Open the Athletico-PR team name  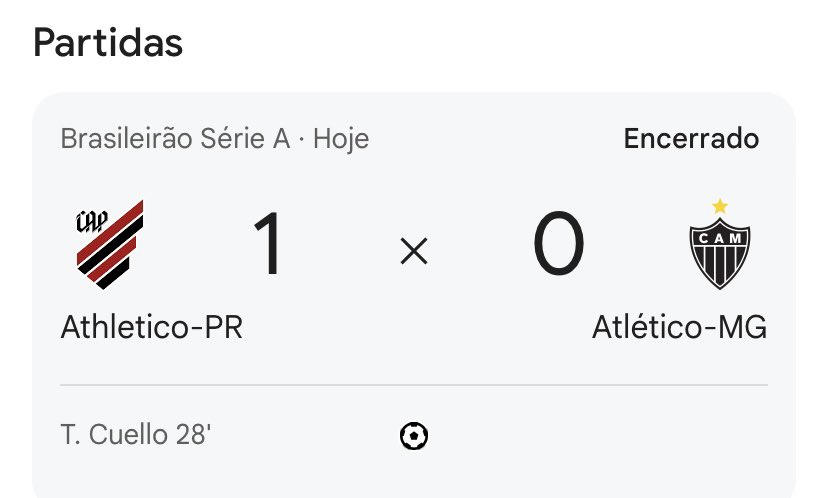(x=152, y=328)
